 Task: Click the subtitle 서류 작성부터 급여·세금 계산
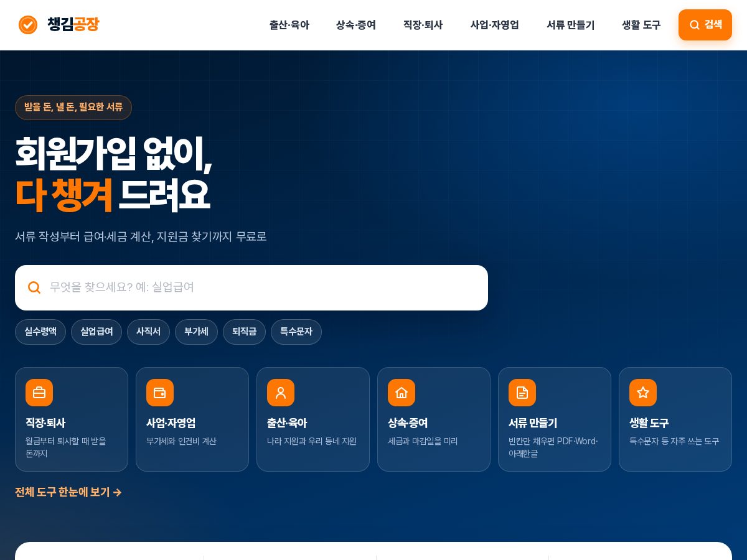point(141,236)
